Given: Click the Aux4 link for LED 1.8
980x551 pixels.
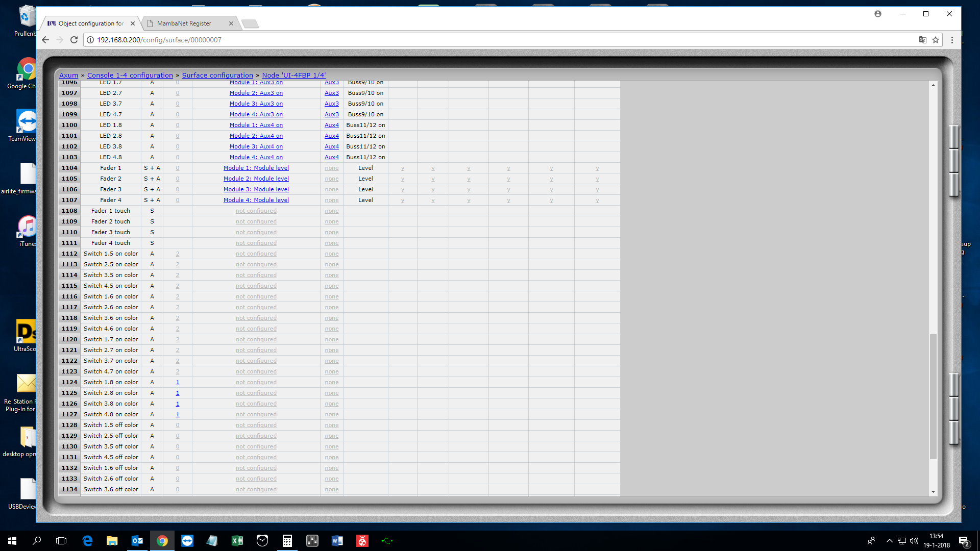Looking at the screenshot, I should [x=331, y=125].
